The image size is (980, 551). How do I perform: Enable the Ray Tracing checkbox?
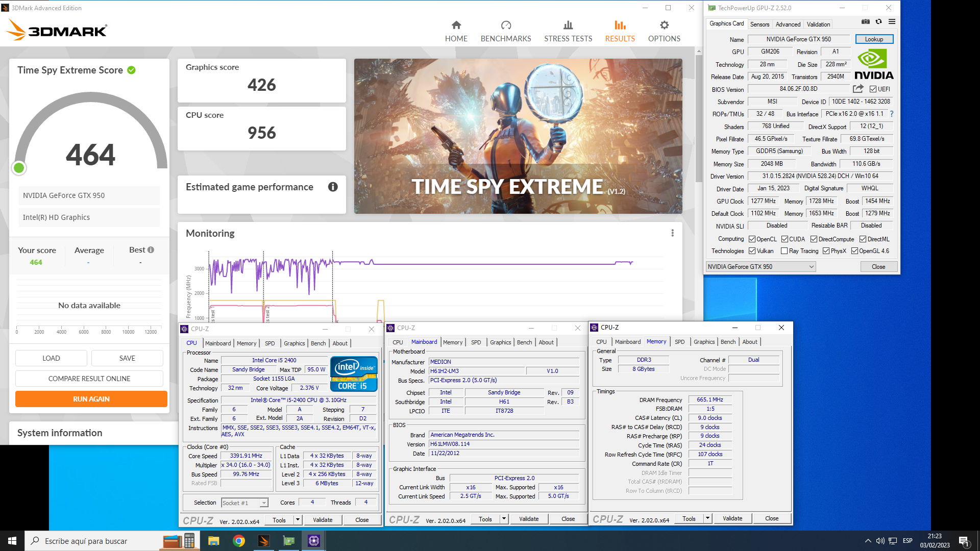[784, 251]
